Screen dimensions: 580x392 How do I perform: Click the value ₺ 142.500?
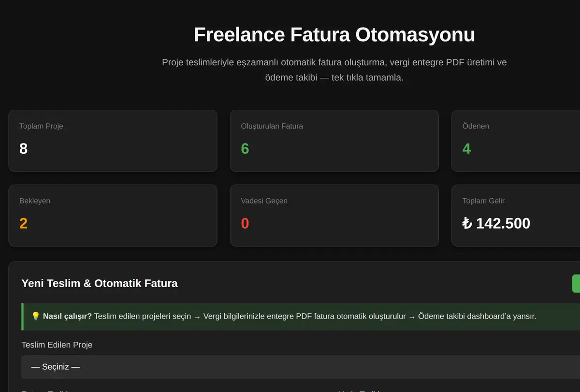(496, 223)
